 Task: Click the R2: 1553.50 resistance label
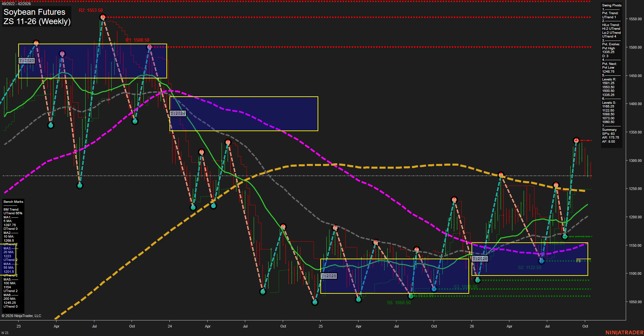point(91,10)
